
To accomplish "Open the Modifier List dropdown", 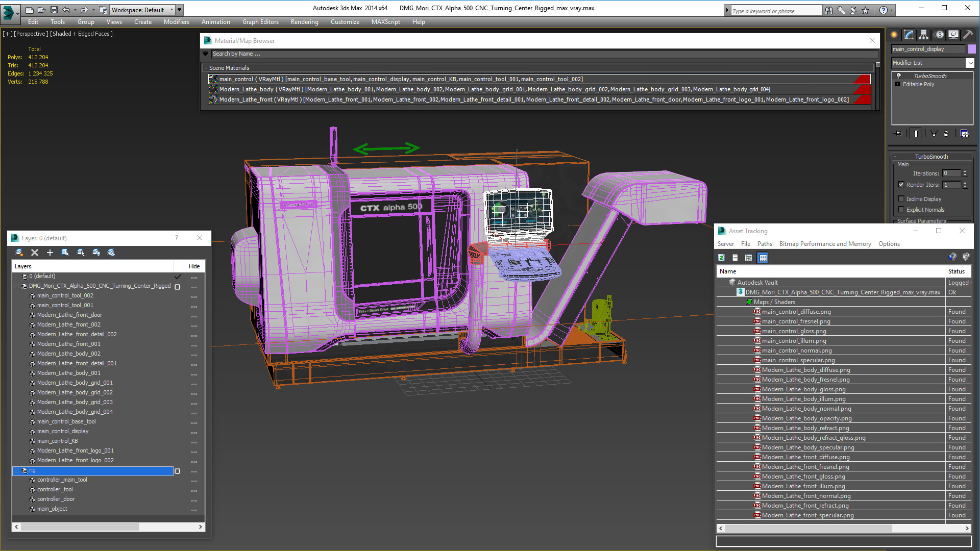I will (x=970, y=63).
